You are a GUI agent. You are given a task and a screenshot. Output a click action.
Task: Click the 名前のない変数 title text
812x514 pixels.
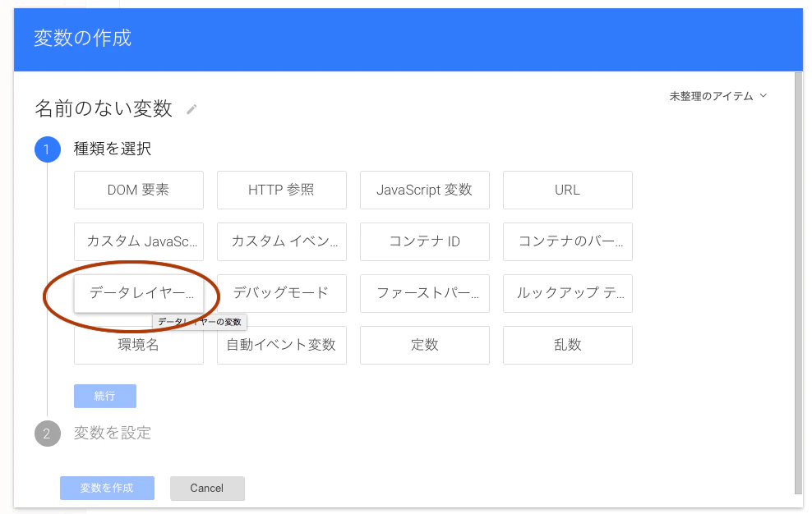click(104, 108)
